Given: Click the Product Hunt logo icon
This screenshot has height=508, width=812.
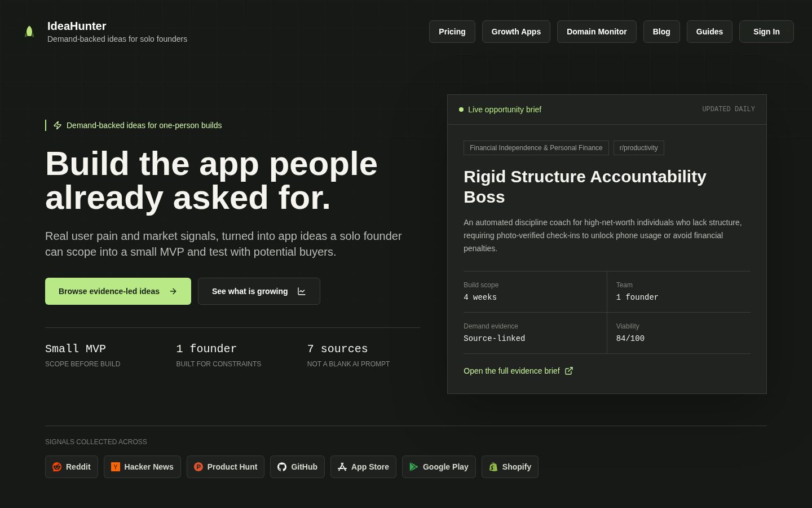Looking at the screenshot, I should pos(198,467).
